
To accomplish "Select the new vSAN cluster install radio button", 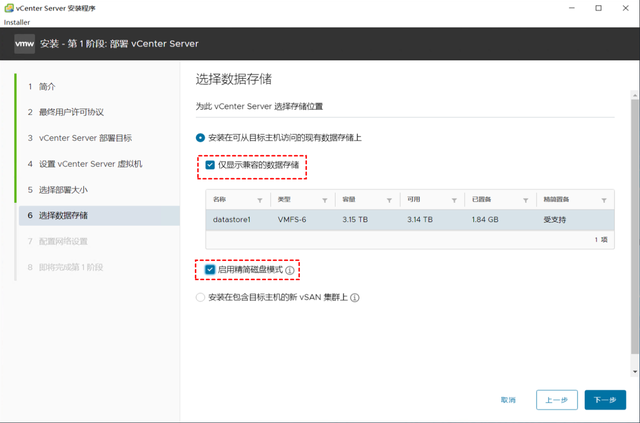I will click(200, 297).
